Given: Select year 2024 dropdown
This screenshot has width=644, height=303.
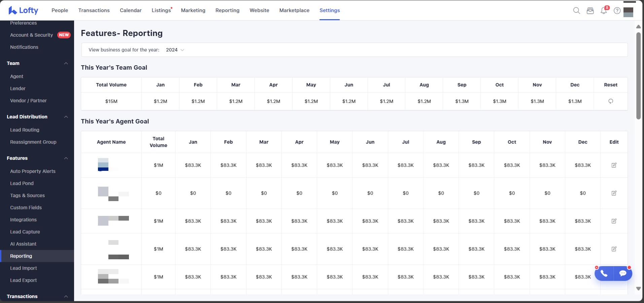Looking at the screenshot, I should tap(175, 50).
